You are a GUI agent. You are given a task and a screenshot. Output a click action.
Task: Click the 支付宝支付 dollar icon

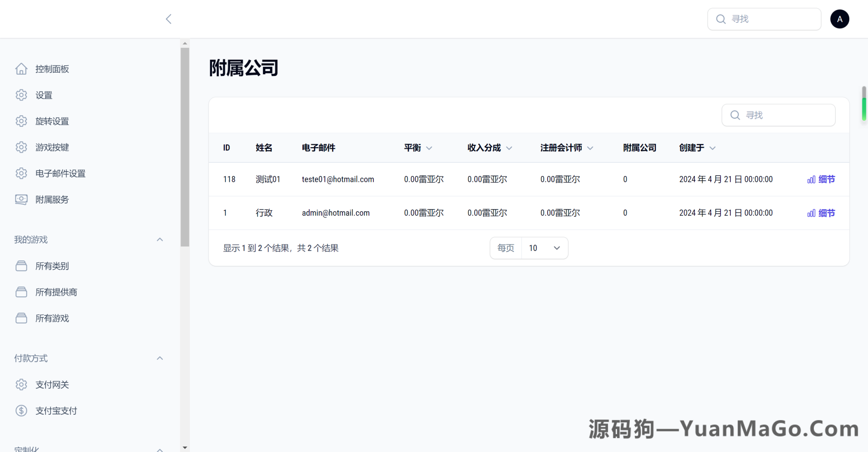pyautogui.click(x=21, y=410)
